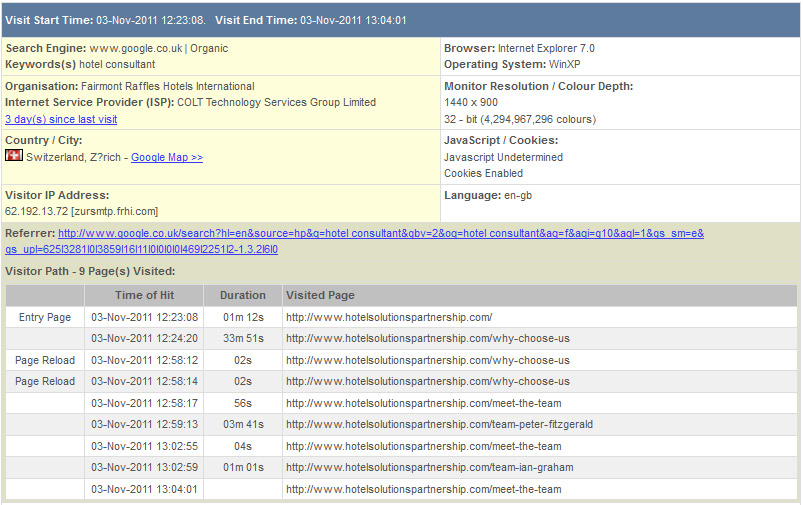Click the '56s' duration cell
Image resolution: width=803 pixels, height=505 pixels.
coord(243,404)
